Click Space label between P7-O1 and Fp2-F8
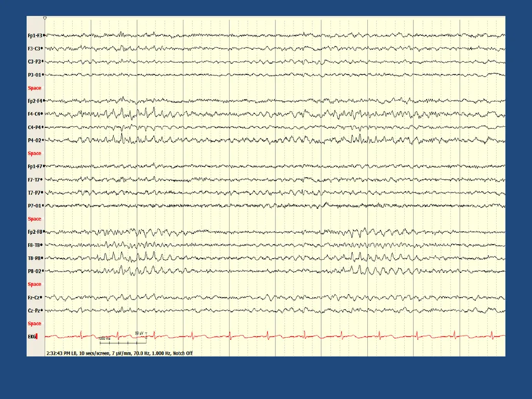Screen dimensions: 532x399 click(34, 219)
